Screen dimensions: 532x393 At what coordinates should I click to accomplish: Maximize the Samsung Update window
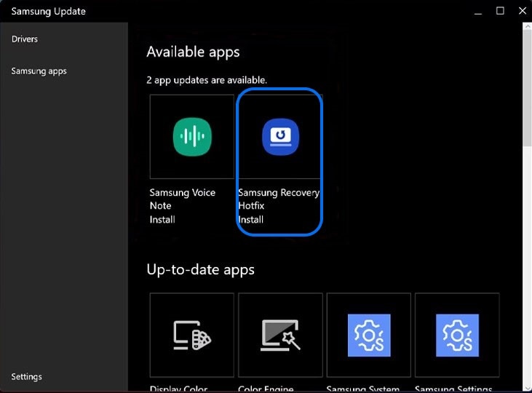(x=500, y=11)
